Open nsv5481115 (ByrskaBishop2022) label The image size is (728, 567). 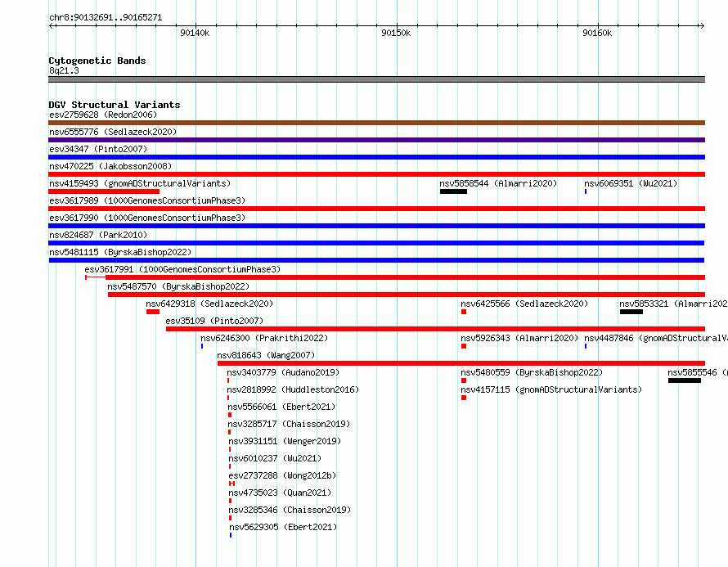pos(120,252)
